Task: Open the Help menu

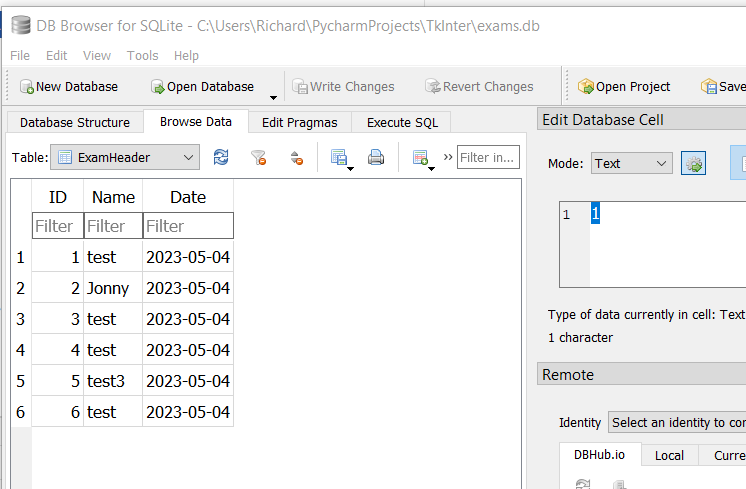Action: pyautogui.click(x=186, y=56)
